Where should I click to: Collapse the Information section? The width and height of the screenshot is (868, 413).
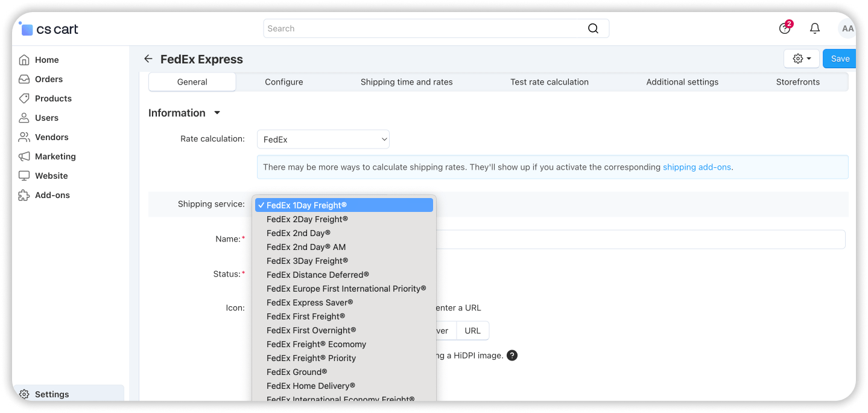[217, 113]
